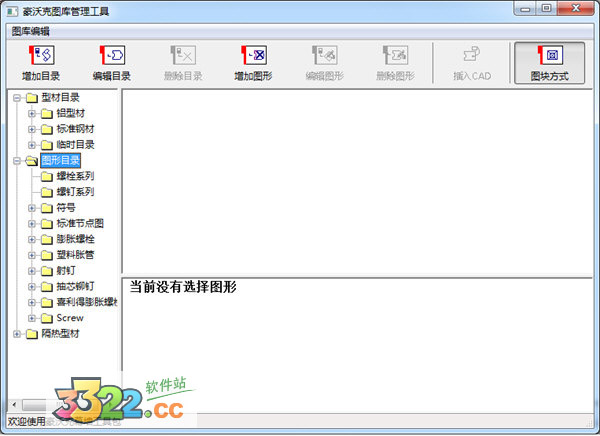The width and height of the screenshot is (600, 436).
Task: Click the 插入CAD toolbar icon
Action: pos(472,55)
